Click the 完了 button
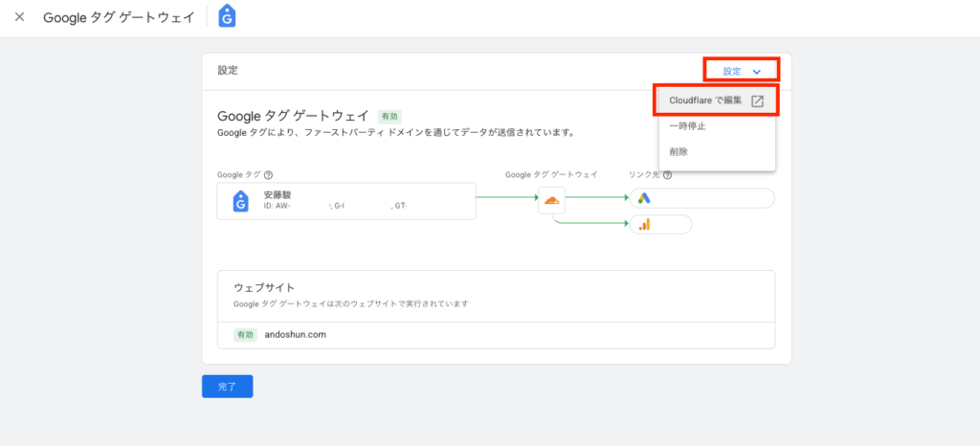This screenshot has width=980, height=446. pyautogui.click(x=227, y=386)
